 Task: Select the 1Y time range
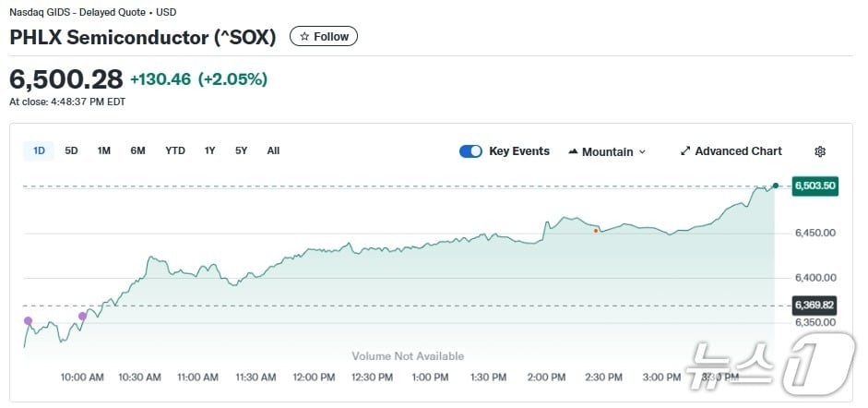click(x=210, y=150)
